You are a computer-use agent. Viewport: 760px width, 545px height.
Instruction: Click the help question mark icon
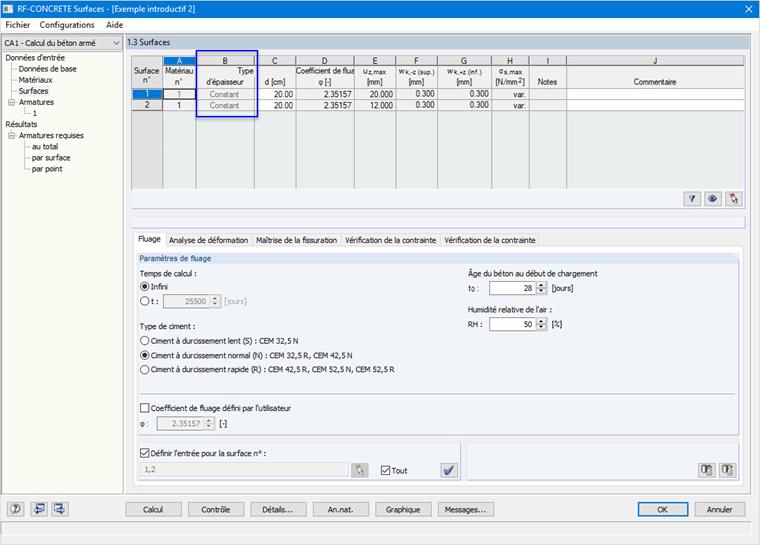(x=16, y=509)
